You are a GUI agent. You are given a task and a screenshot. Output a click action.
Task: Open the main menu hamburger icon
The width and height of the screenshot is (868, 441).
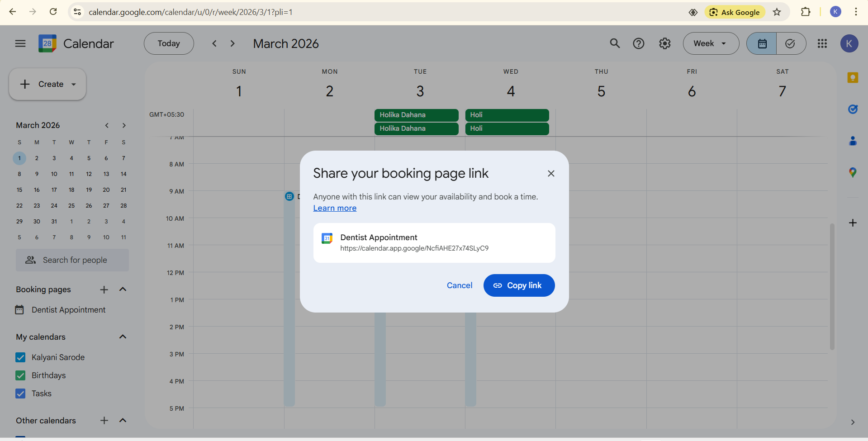click(20, 43)
